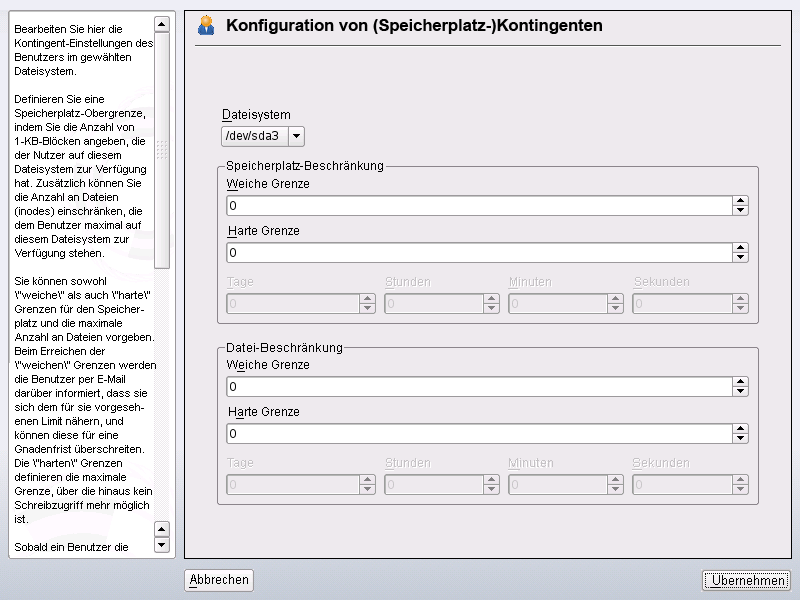Click the lower scroll-up arrow in help panel
The height and width of the screenshot is (600, 800).
pyautogui.click(x=162, y=529)
